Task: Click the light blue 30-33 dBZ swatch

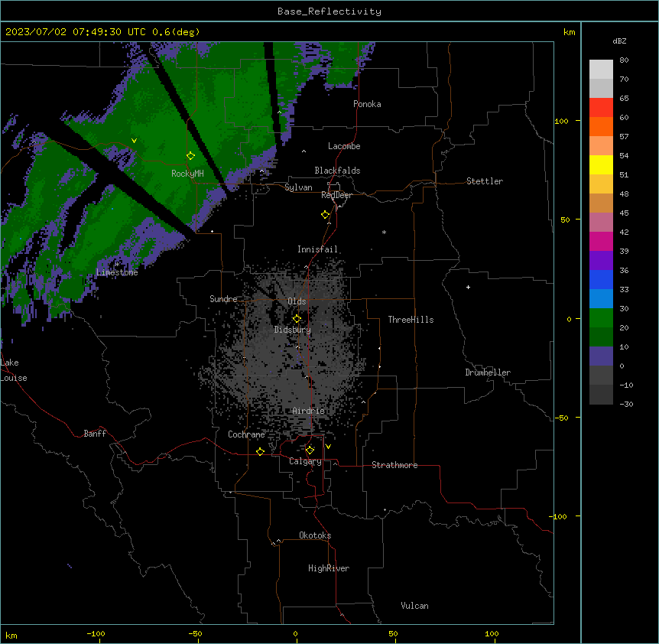Action: coord(601,299)
